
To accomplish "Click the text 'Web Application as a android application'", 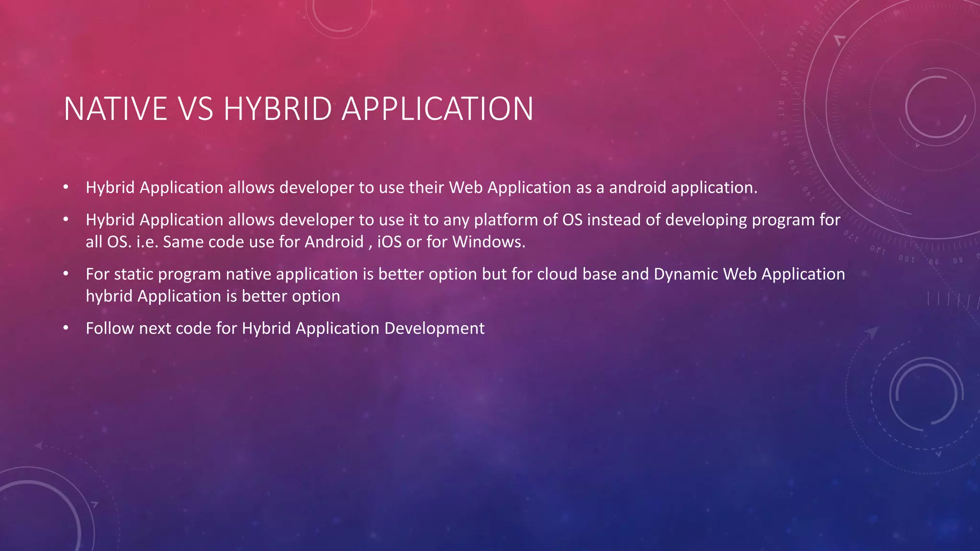I will [x=603, y=187].
